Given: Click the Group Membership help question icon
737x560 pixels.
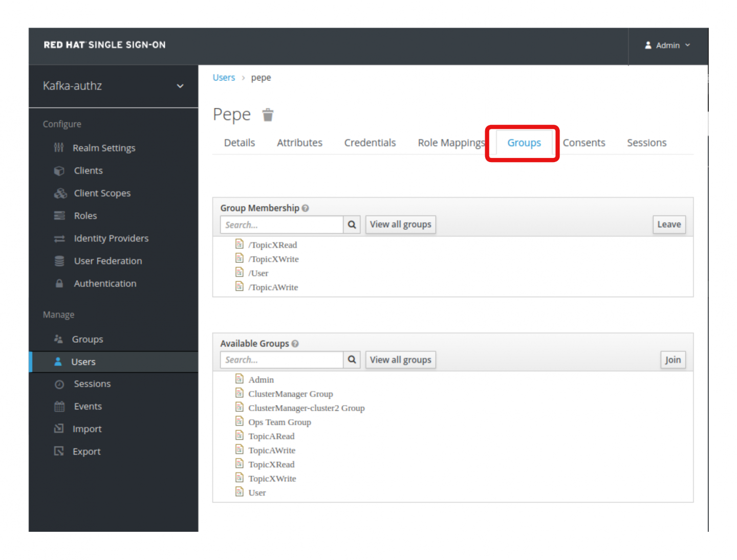Looking at the screenshot, I should point(306,208).
